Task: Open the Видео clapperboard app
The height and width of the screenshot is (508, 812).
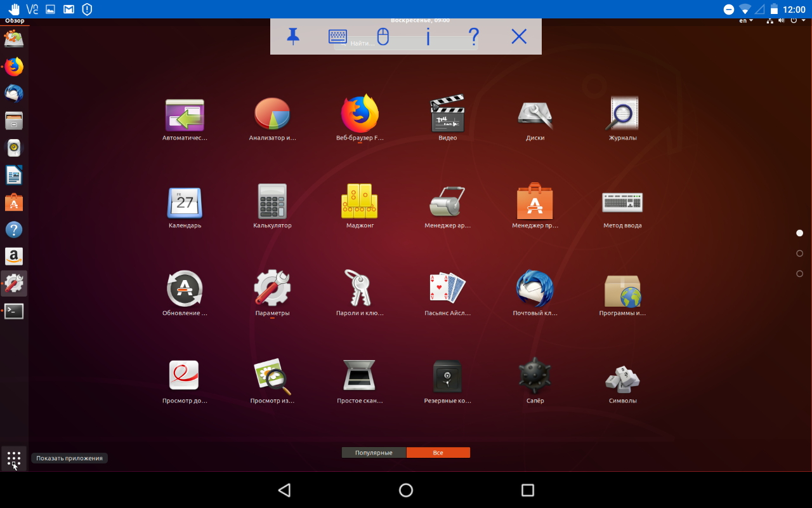Action: (x=447, y=119)
